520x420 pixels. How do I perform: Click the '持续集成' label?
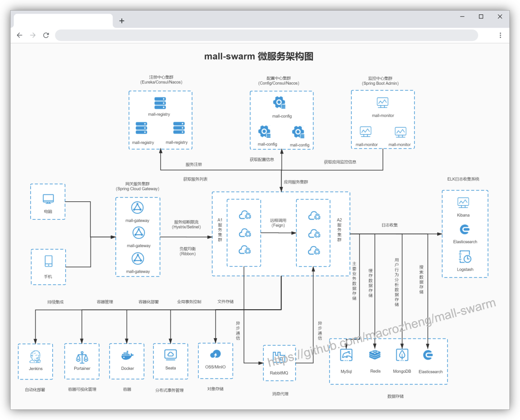[x=55, y=302]
